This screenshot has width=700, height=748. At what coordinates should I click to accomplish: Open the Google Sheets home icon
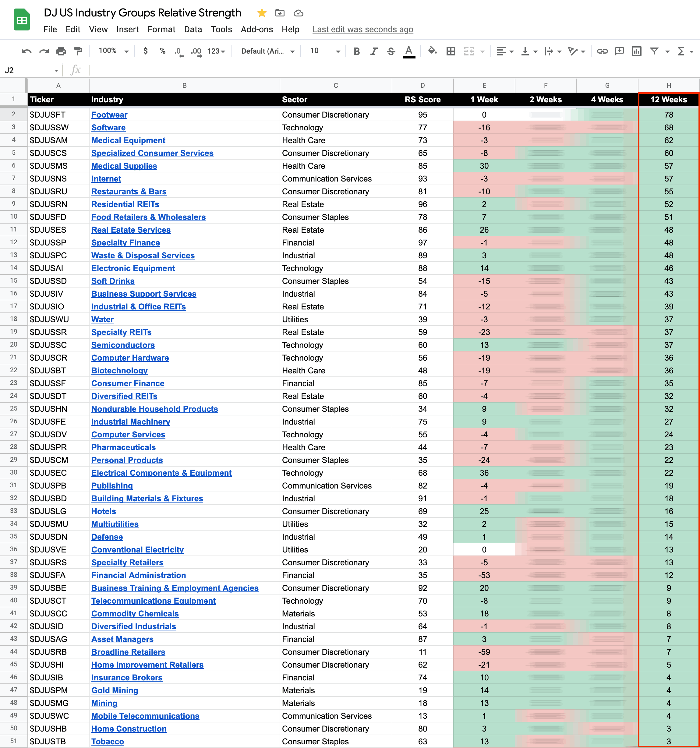click(x=22, y=19)
